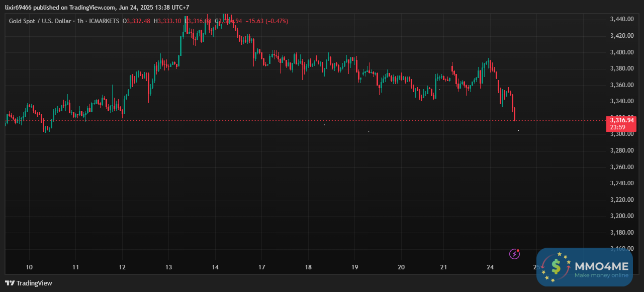Click the 3,440.00 price scale label
The height and width of the screenshot is (292, 644).
coord(621,19)
